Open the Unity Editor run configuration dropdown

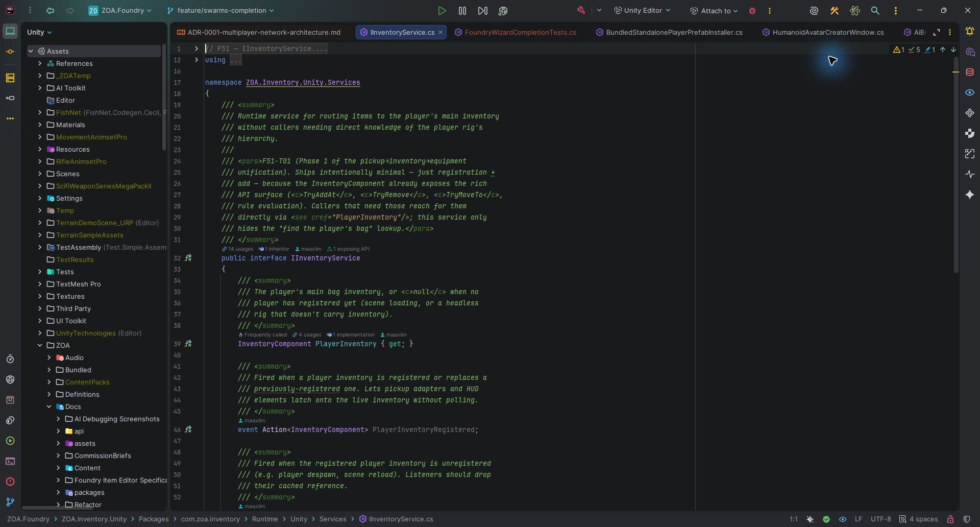pos(642,10)
